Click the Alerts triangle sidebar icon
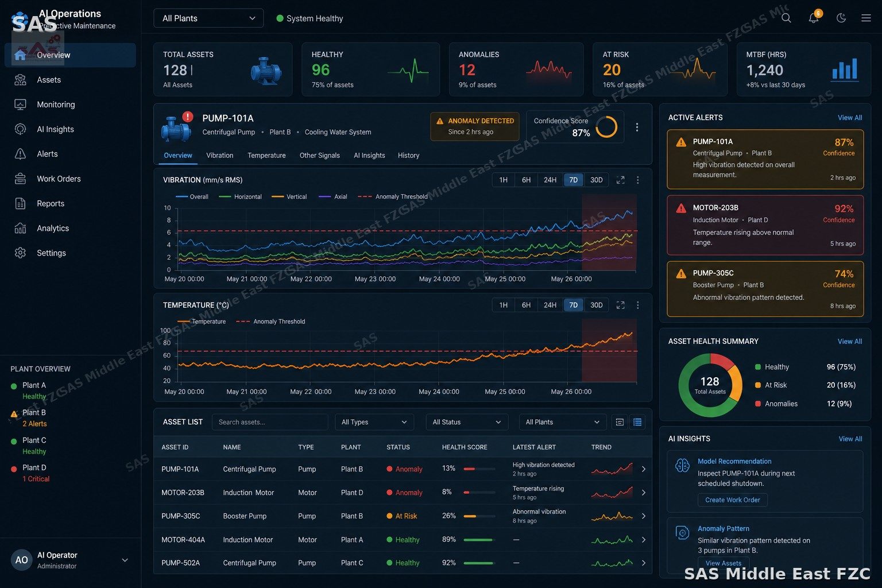 (x=20, y=154)
